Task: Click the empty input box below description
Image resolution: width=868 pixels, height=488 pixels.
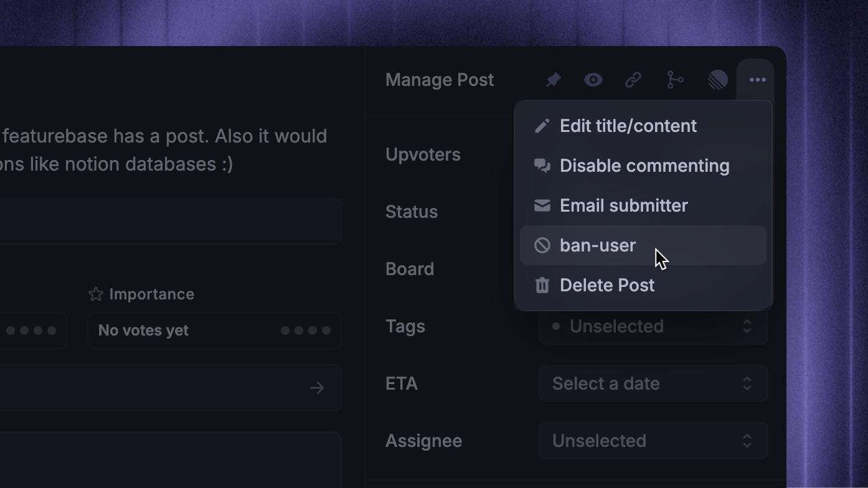Action: (171, 221)
